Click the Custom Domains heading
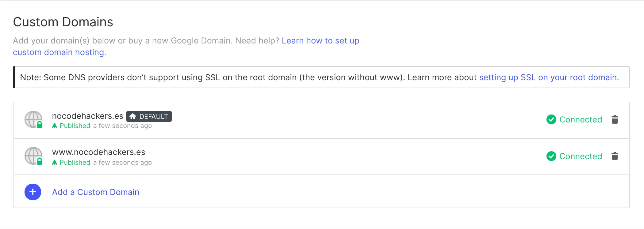The width and height of the screenshot is (644, 229). click(x=63, y=22)
